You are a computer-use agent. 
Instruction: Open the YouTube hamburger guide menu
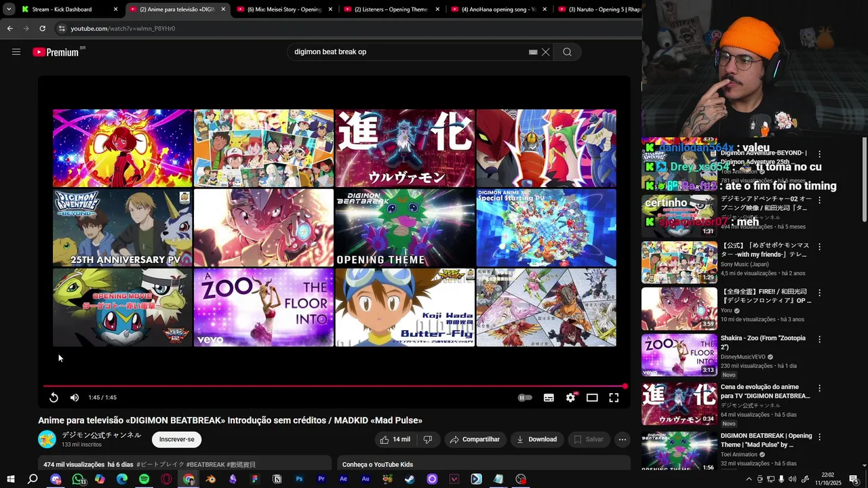point(16,52)
